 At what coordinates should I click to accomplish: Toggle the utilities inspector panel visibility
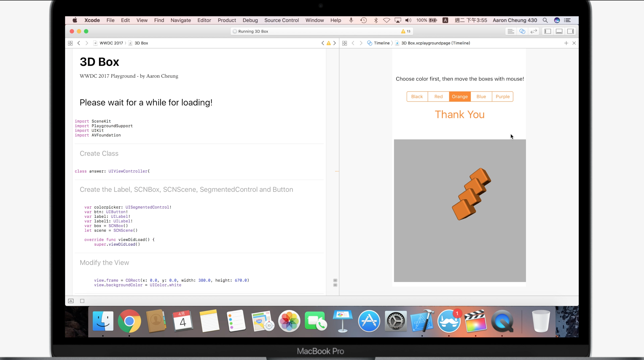[x=570, y=31]
